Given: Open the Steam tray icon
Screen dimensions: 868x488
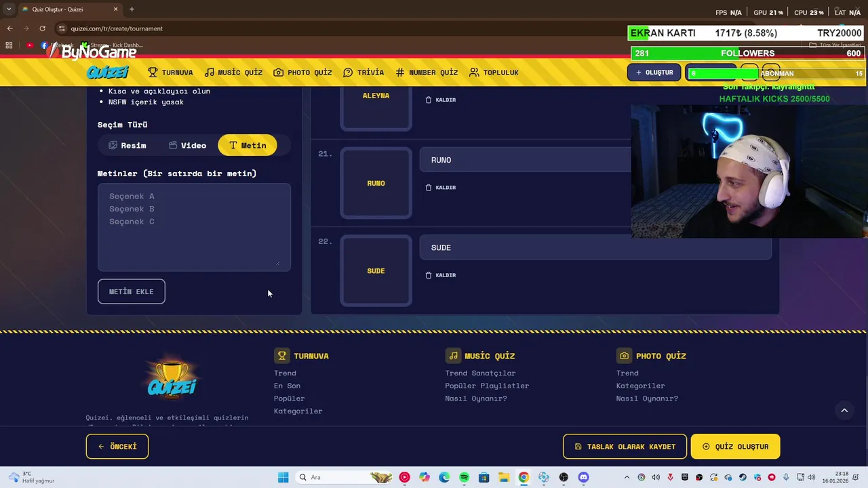Looking at the screenshot, I should click(x=743, y=477).
